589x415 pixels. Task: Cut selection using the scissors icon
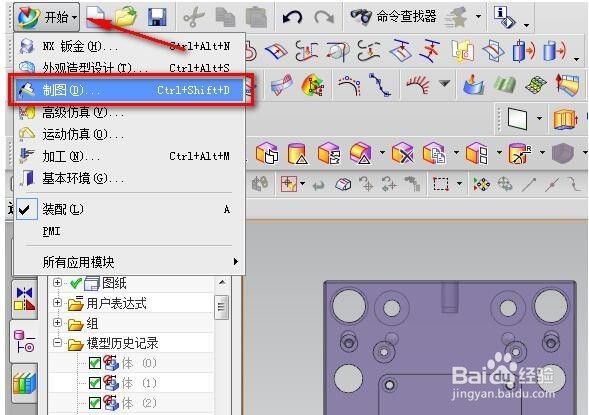pyautogui.click(x=194, y=17)
